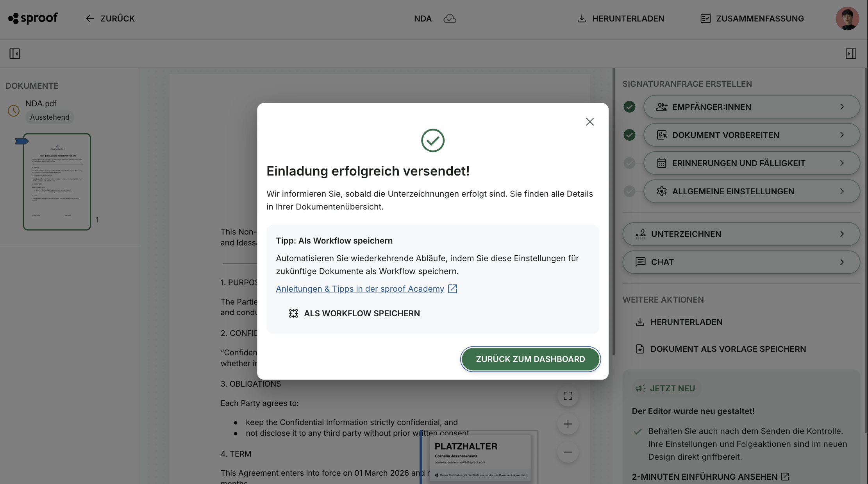Expand the UNTERZEICHNEN option
This screenshot has width=868, height=484.
coord(741,234)
